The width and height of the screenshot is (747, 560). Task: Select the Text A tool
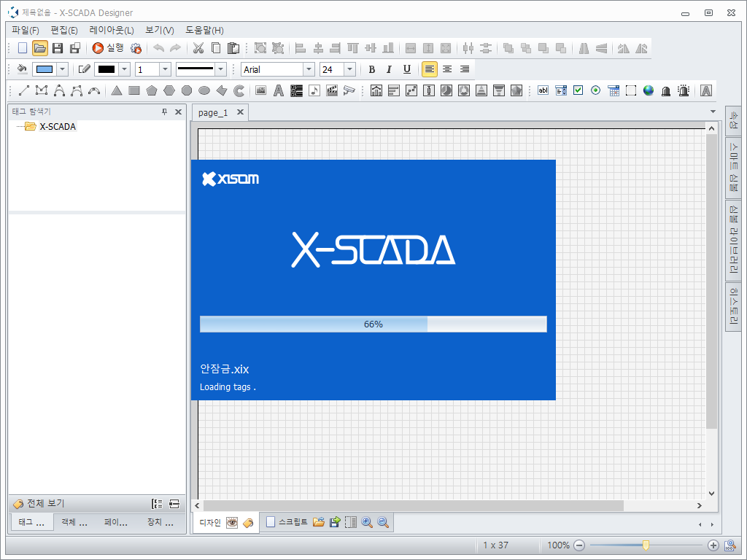coord(279,90)
